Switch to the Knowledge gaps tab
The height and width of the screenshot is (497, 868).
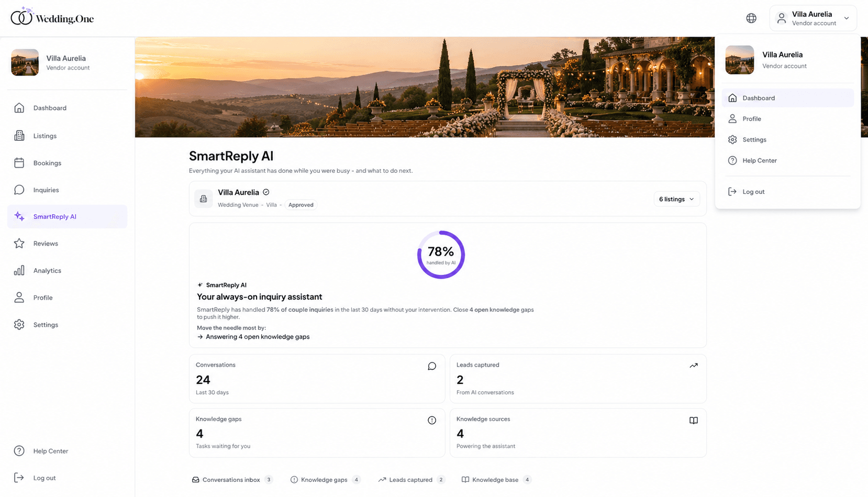point(326,480)
